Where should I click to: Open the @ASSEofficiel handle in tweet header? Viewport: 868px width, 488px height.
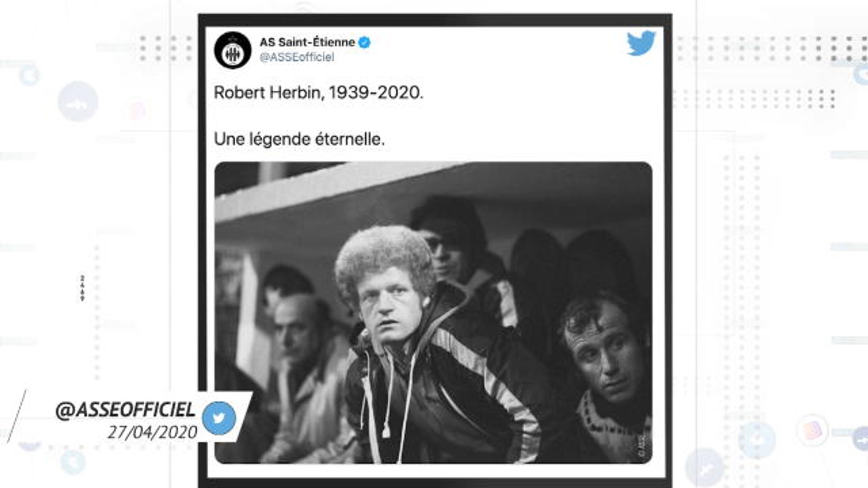pos(297,57)
